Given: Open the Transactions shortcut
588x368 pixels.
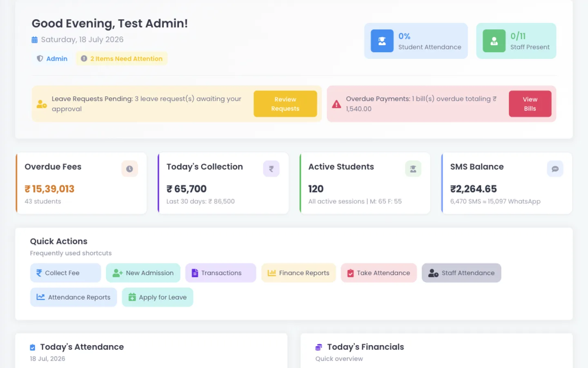Looking at the screenshot, I should (x=221, y=273).
